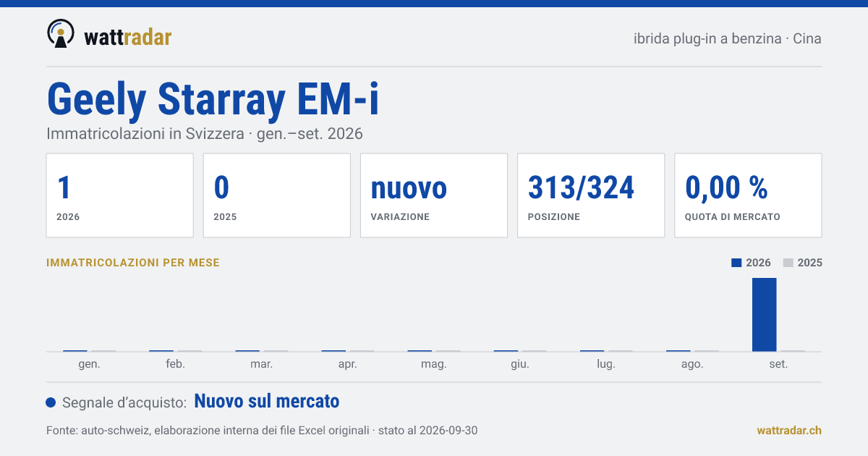
Task: Click the 2026 registrations card showing 1
Action: point(120,195)
